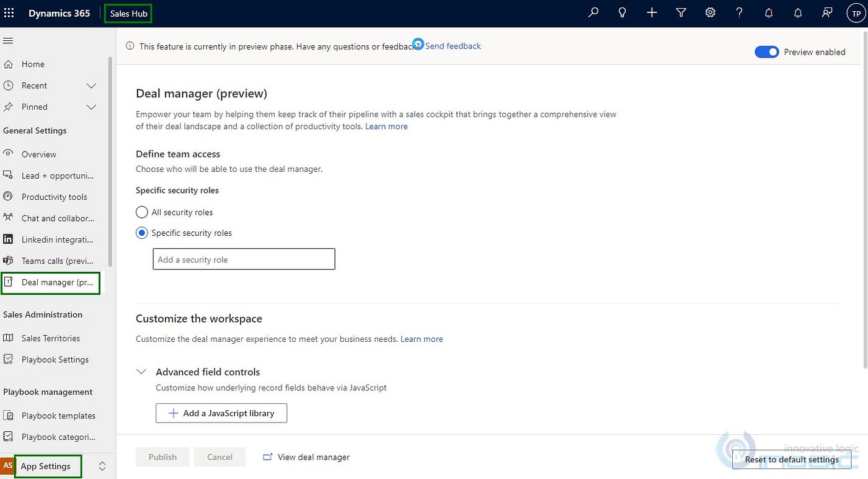Click the Sales Territories map icon
This screenshot has height=479, width=868.
[x=8, y=338]
